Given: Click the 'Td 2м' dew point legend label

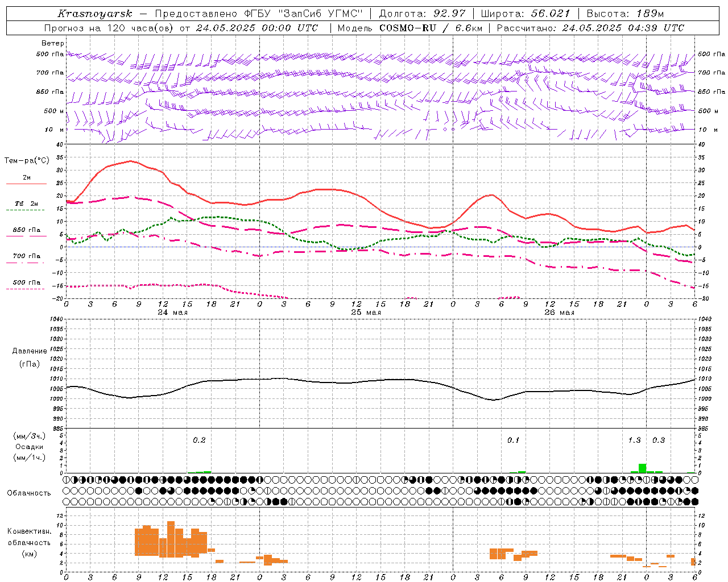Looking at the screenshot, I should [27, 203].
